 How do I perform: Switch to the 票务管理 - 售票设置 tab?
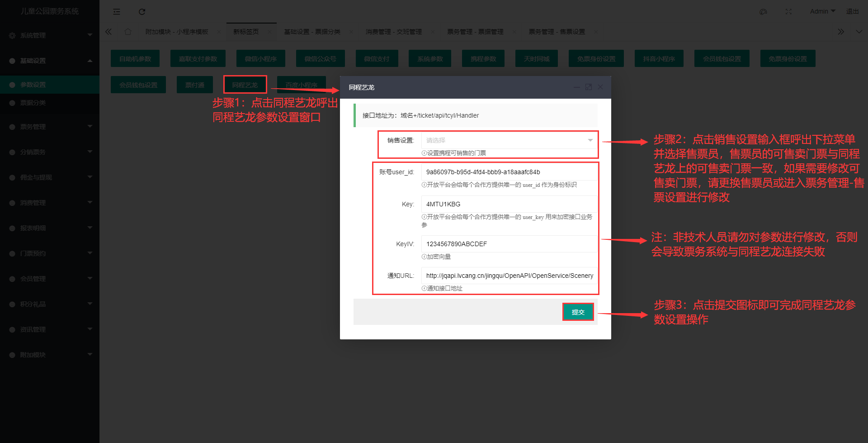pos(557,32)
